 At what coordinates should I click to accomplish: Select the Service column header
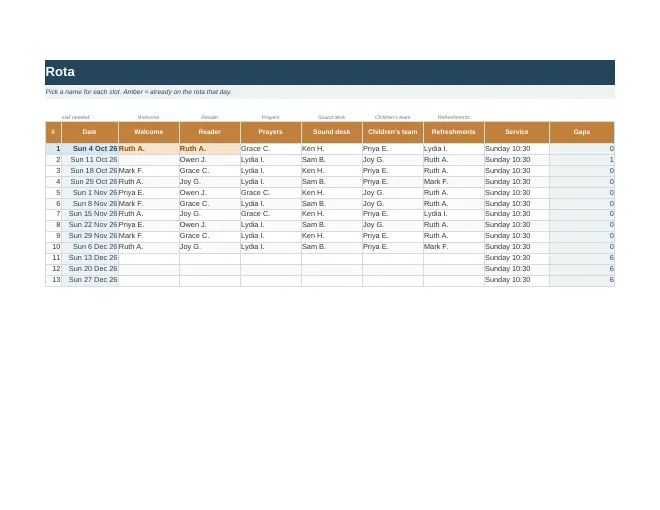pos(517,132)
